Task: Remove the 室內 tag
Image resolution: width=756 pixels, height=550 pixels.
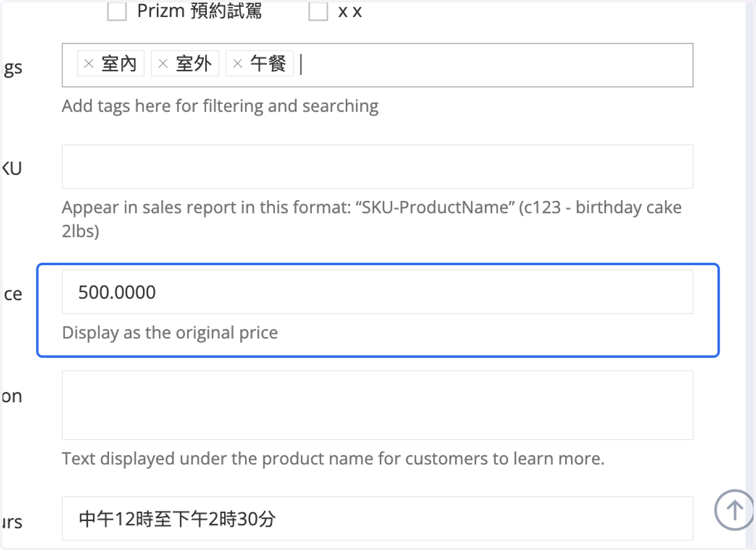Action: coord(89,64)
